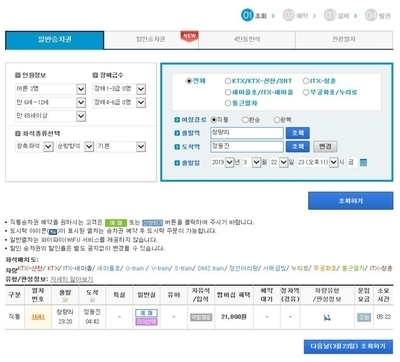Choose 직통 journey route radio
Screen dimensions: 400x362
pos(214,120)
